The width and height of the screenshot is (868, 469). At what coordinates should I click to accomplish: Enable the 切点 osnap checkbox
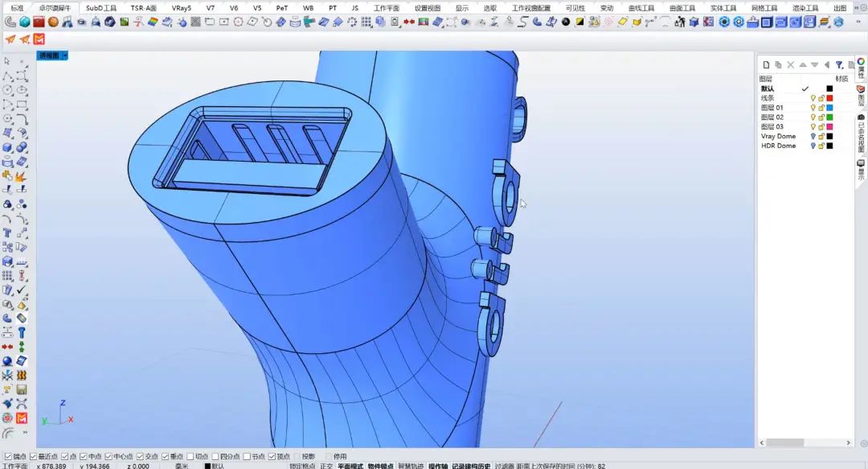pos(190,456)
